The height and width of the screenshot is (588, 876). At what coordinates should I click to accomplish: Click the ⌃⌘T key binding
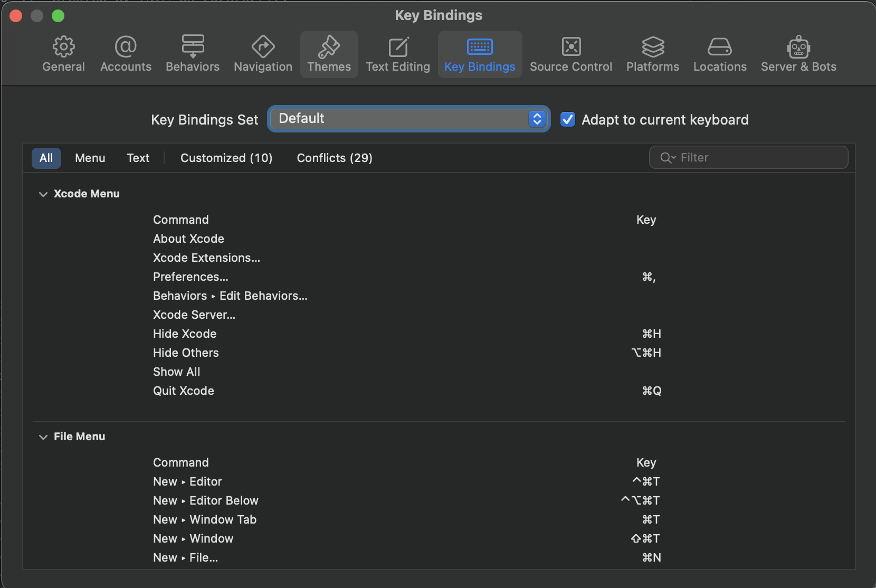(646, 481)
